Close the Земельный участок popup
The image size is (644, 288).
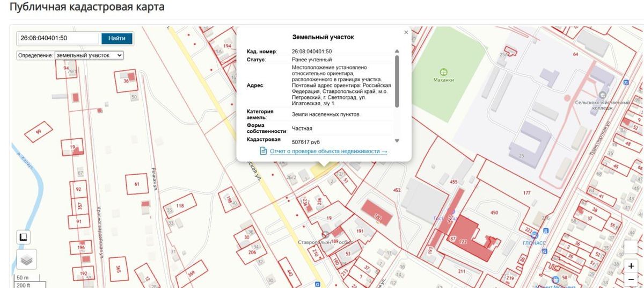406,32
